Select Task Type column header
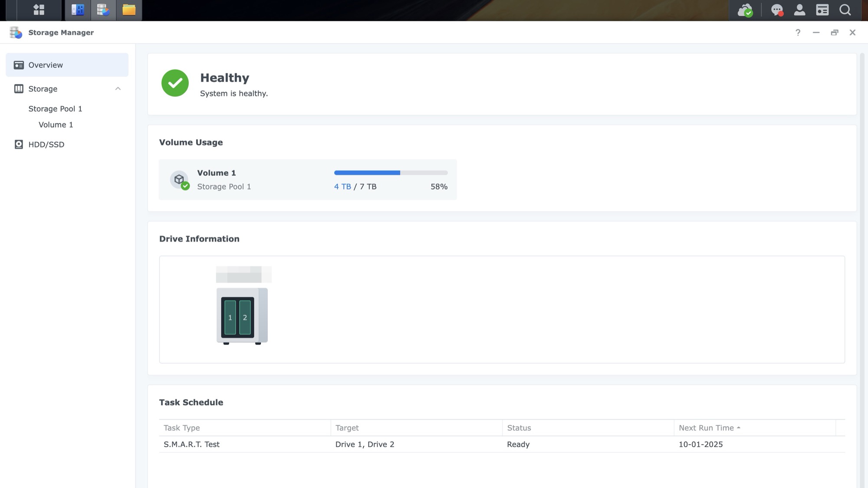868x488 pixels. 182,428
